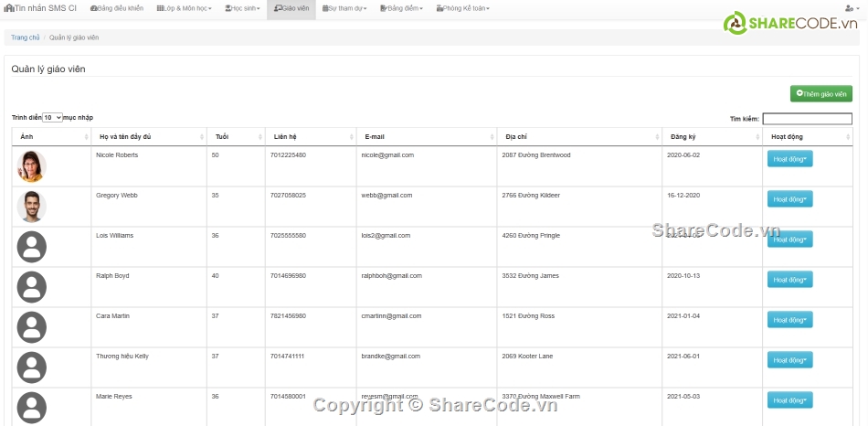
Task: Sort by the Tuổi column
Action: [236, 137]
